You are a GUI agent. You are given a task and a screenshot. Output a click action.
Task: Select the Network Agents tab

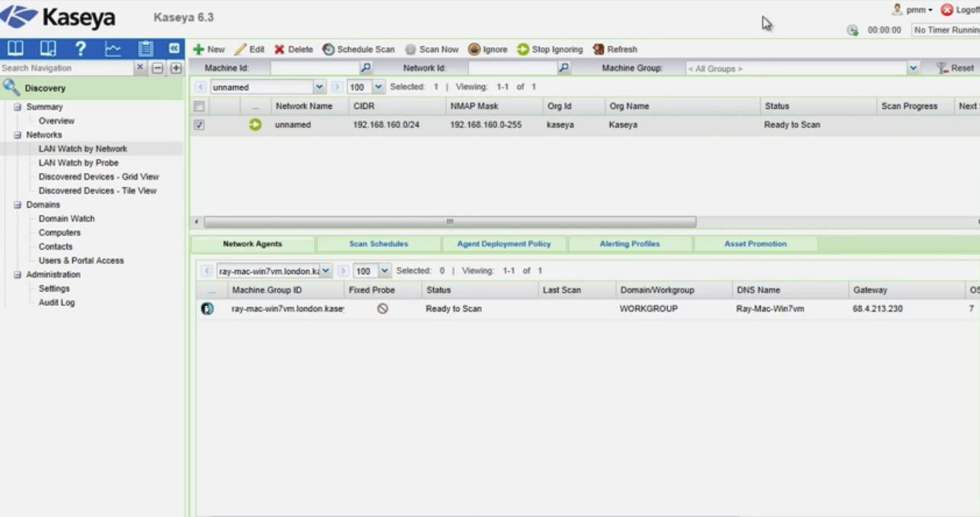(252, 244)
